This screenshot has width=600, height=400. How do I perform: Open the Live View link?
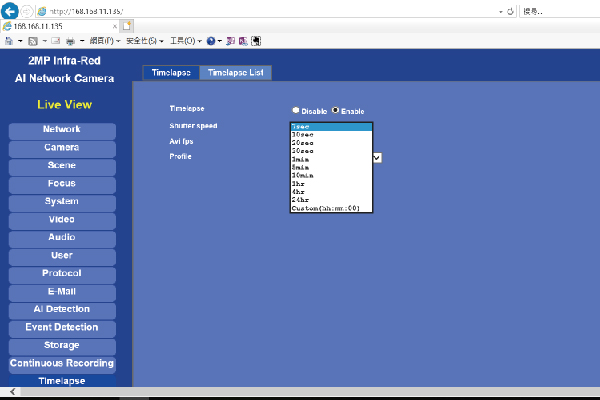click(64, 104)
